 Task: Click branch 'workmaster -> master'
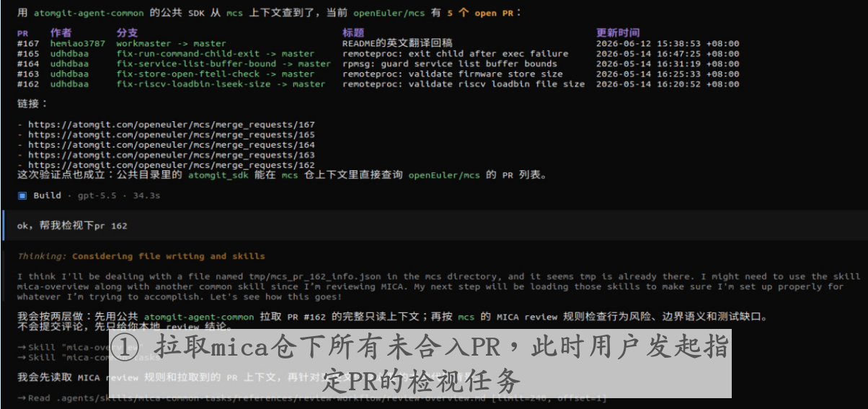click(172, 43)
